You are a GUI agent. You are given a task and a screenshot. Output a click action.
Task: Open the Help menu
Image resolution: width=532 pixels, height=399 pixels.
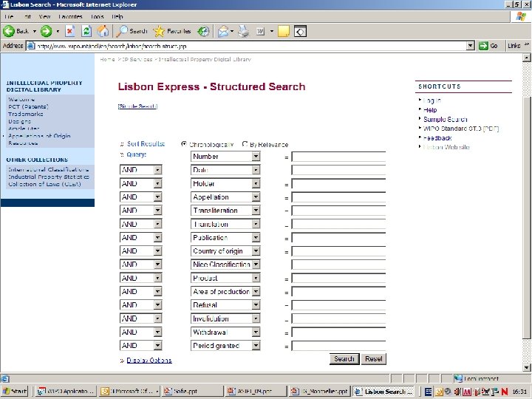pos(117,16)
